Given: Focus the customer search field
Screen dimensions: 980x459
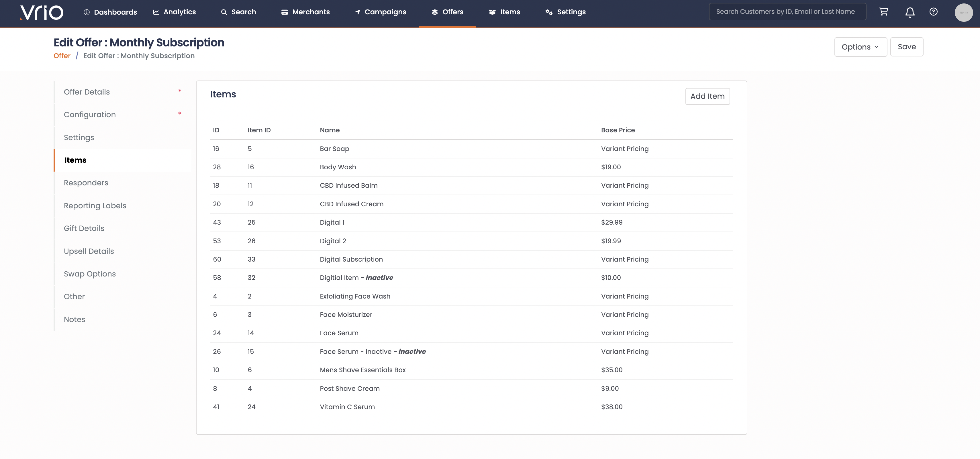Looking at the screenshot, I should tap(787, 12).
